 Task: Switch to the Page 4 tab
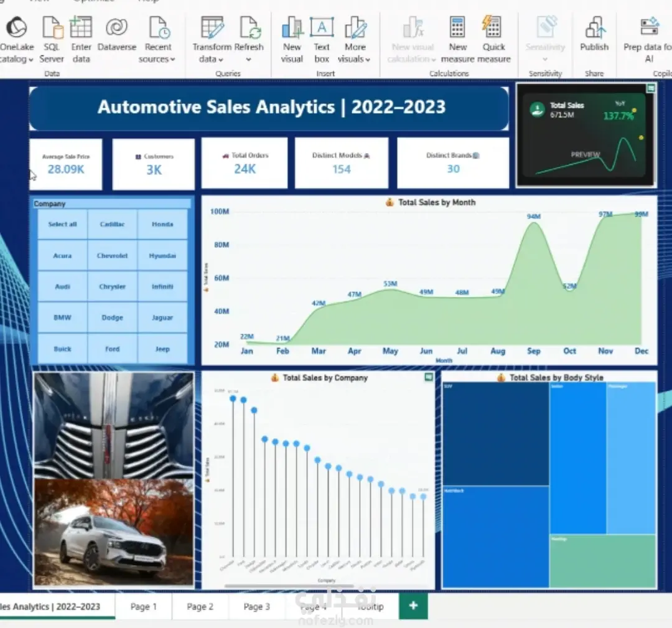[x=313, y=606]
